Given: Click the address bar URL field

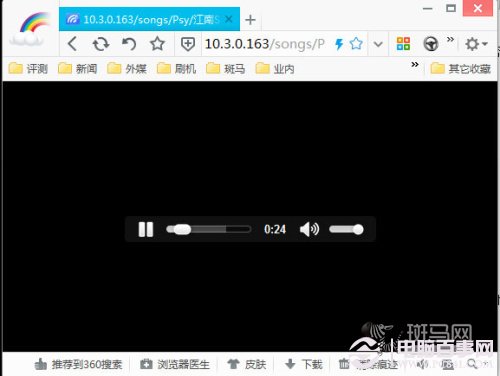Looking at the screenshot, I should [265, 44].
